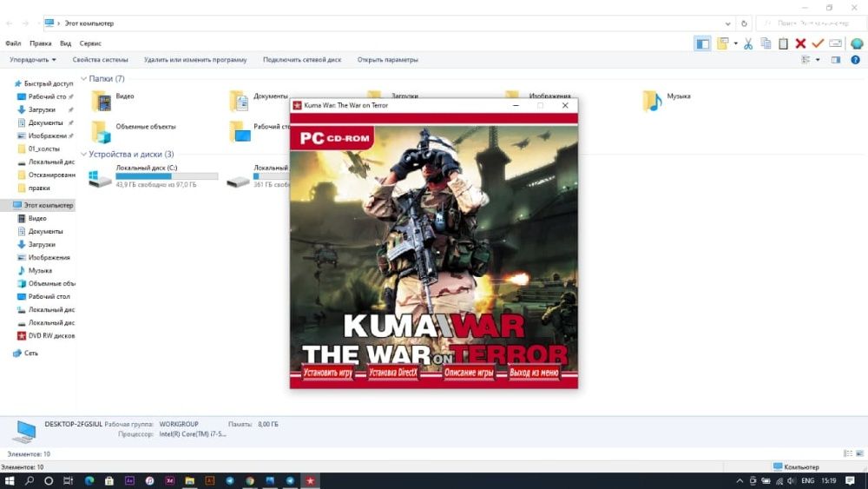Open the blue Help question mark
The height and width of the screenshot is (489, 868).
(x=855, y=60)
